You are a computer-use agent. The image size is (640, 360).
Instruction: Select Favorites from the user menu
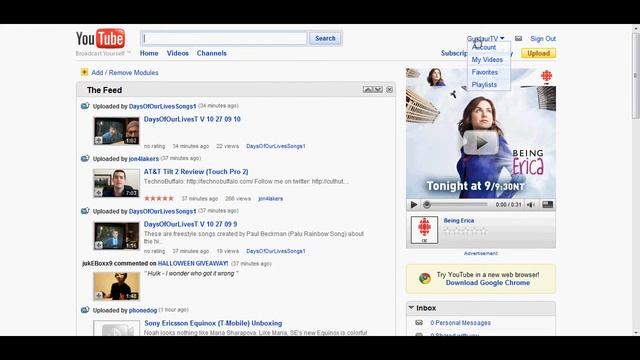(484, 72)
